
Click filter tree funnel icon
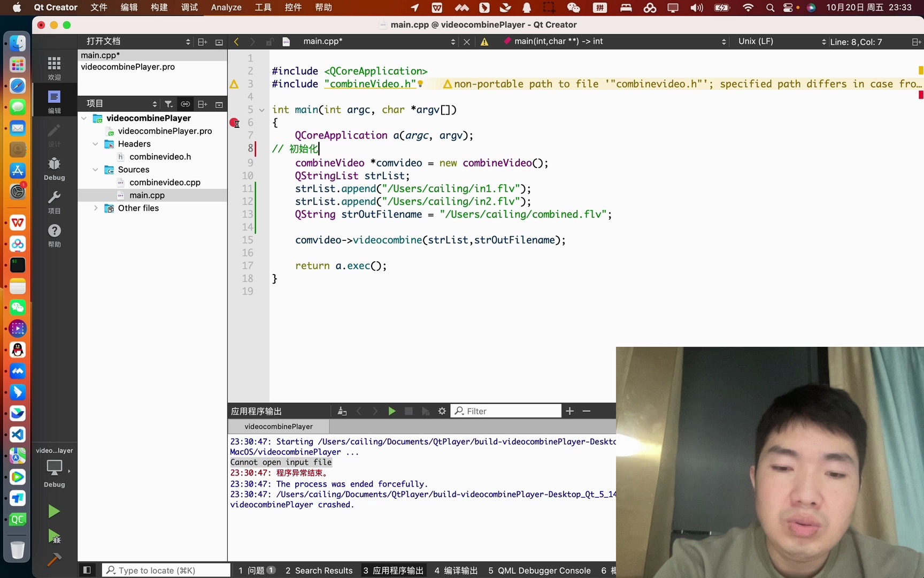(168, 104)
